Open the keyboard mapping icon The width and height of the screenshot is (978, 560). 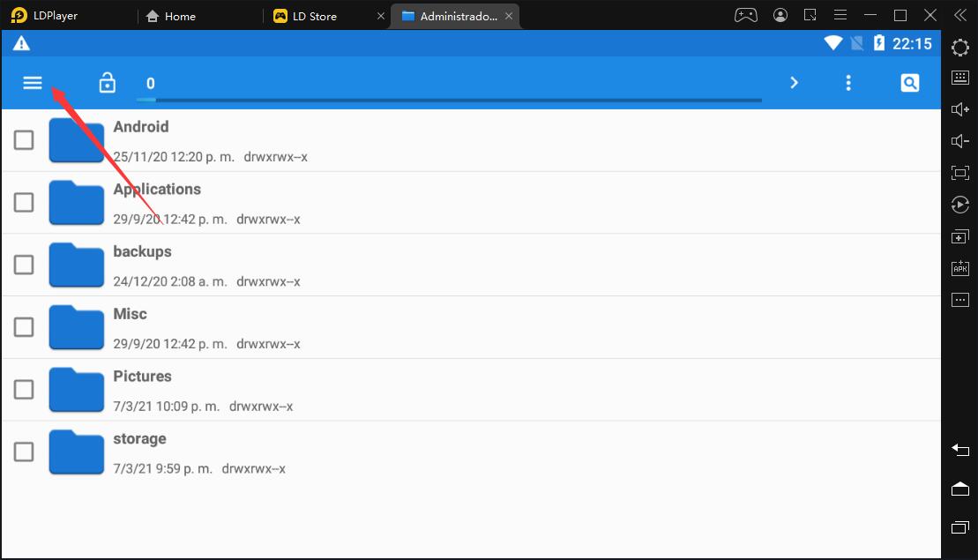pyautogui.click(x=960, y=78)
